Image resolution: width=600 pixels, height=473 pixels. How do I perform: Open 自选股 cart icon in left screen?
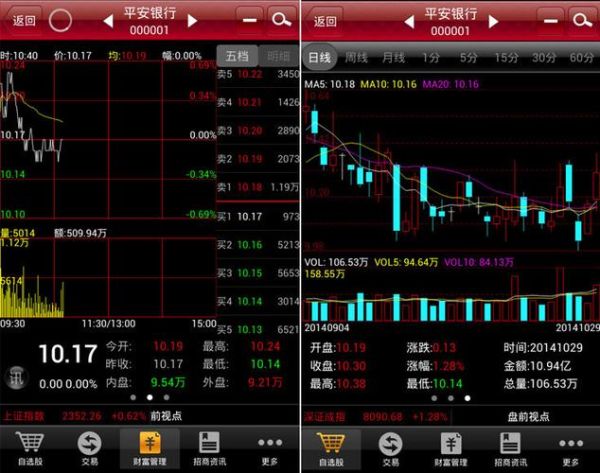click(30, 447)
